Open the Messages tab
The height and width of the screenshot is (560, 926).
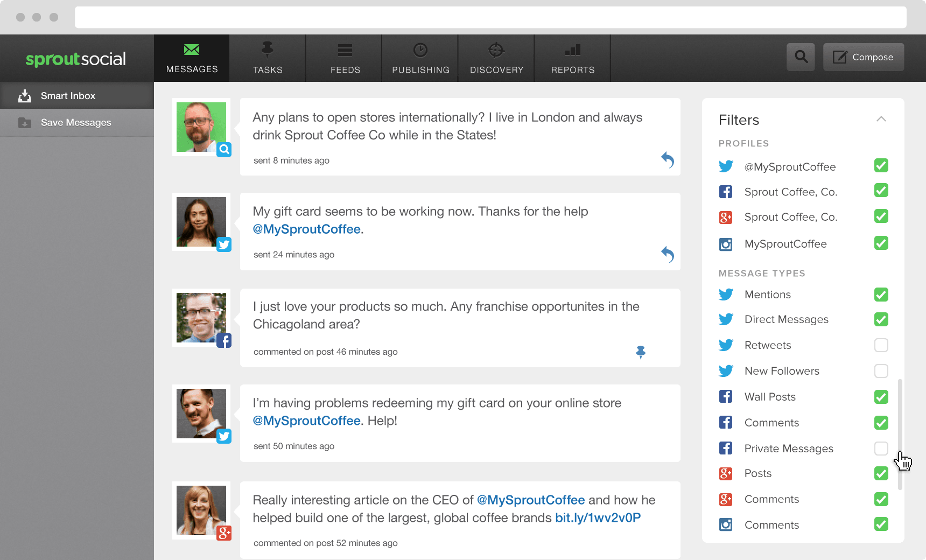tap(192, 58)
